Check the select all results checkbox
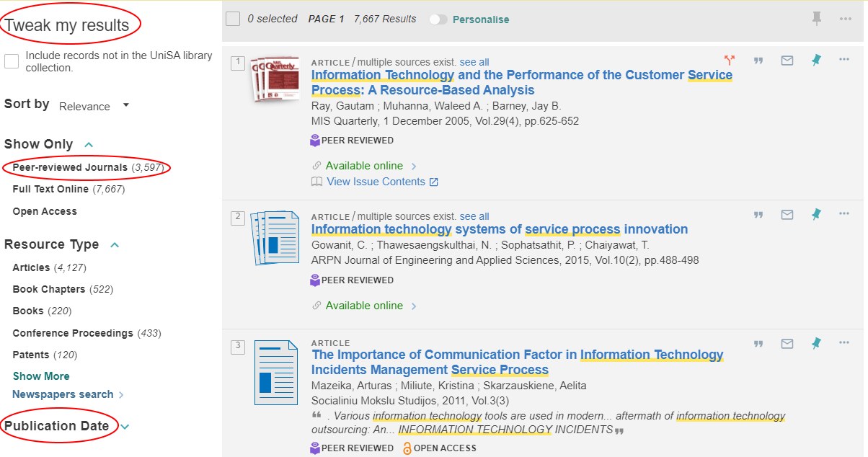This screenshot has width=868, height=457. pos(233,19)
